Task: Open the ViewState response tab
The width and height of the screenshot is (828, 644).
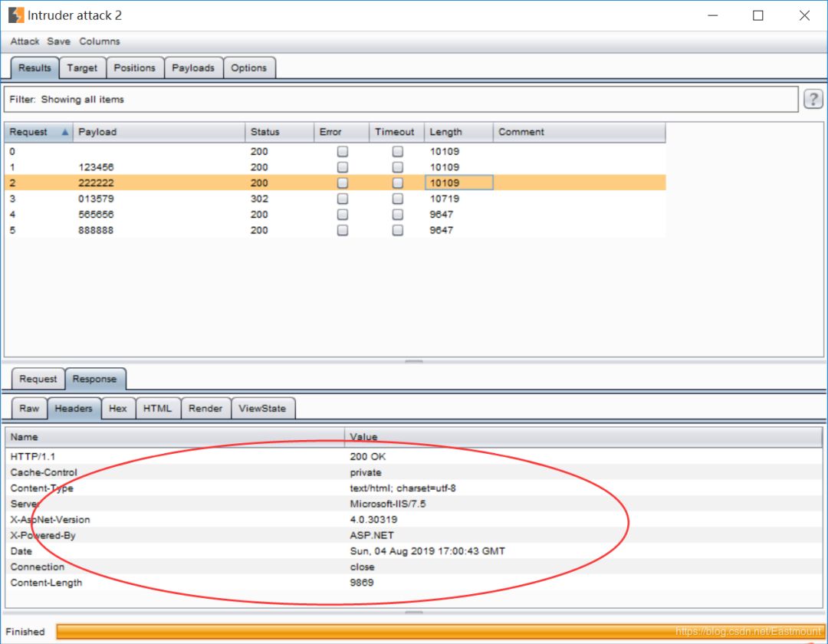Action: (x=261, y=409)
